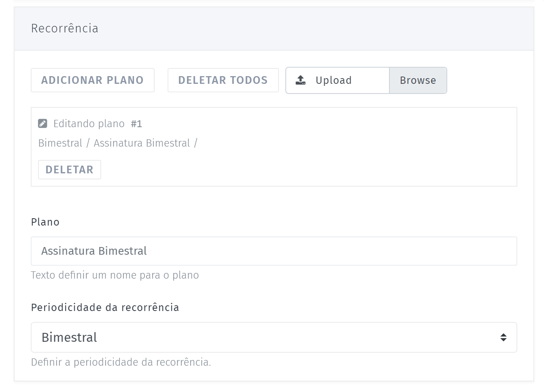Click the DELETAR TODOS button
Viewport: 544px width, 392px height.
223,80
